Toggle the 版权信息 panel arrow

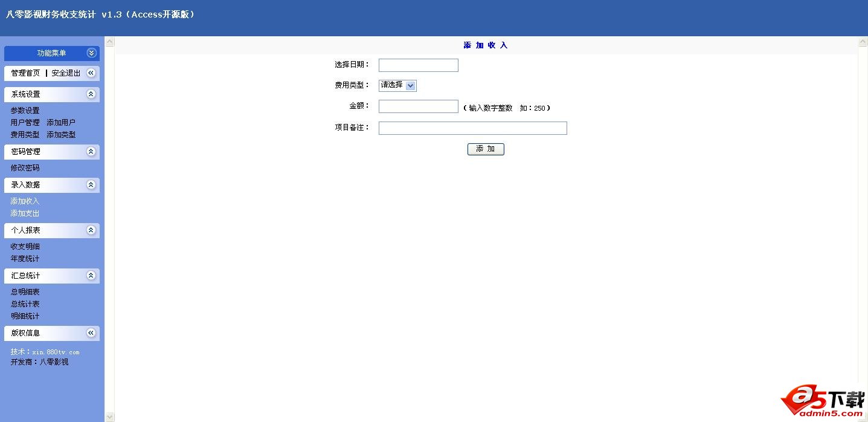91,333
